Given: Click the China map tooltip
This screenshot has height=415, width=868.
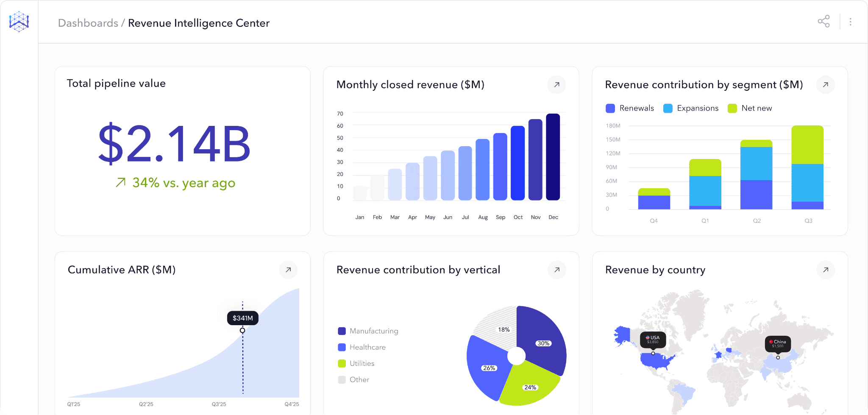Looking at the screenshot, I should (x=778, y=344).
